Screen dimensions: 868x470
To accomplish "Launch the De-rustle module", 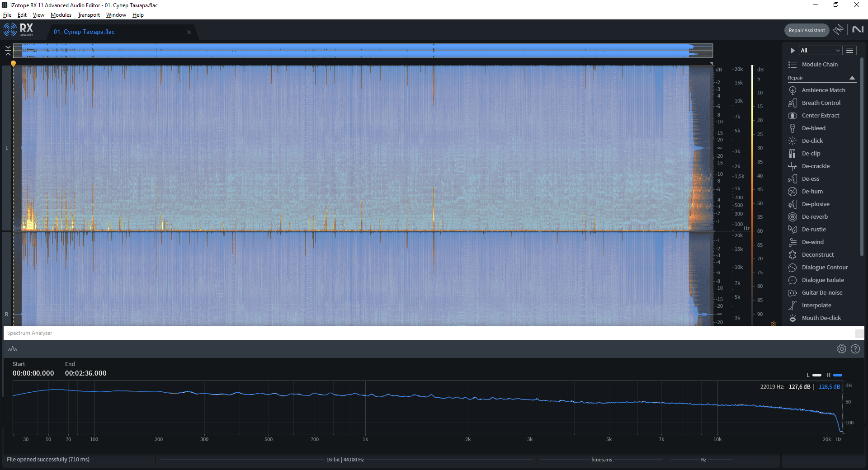I will click(x=813, y=230).
